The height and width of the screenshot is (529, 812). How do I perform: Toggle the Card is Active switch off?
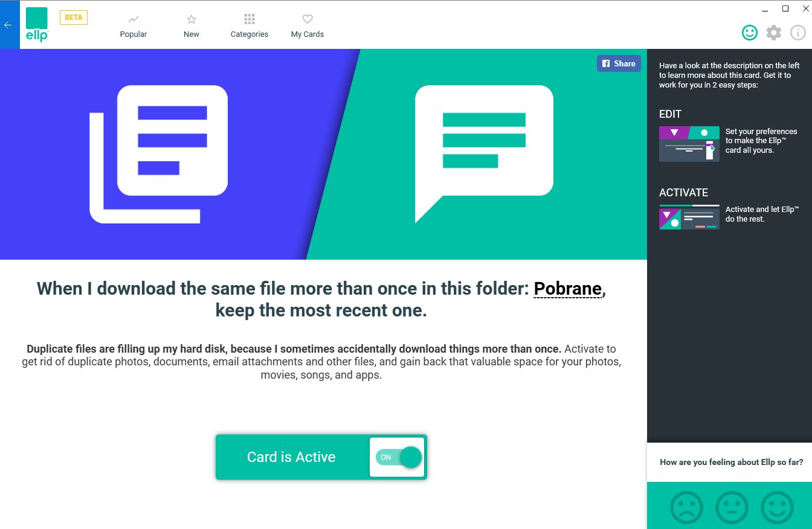click(398, 457)
